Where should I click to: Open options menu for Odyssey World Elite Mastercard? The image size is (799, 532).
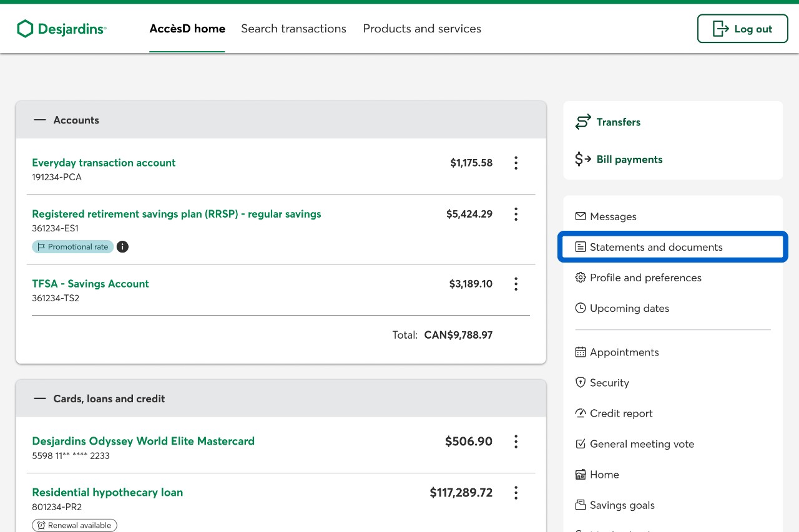click(516, 442)
